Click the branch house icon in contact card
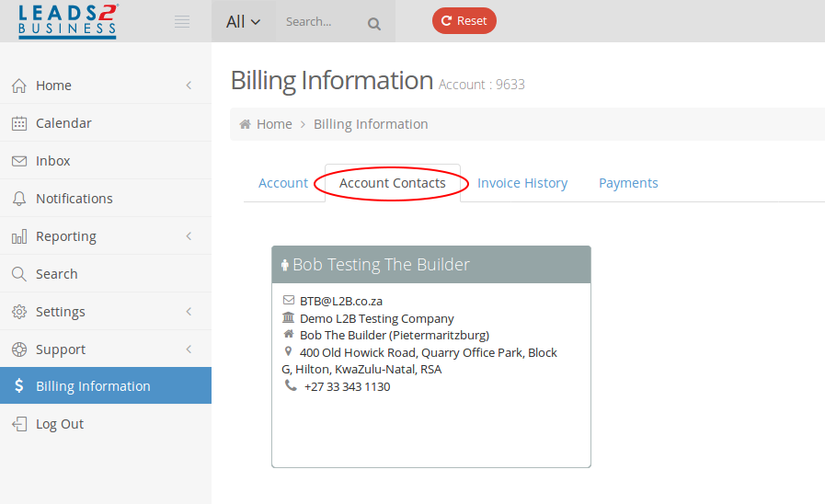This screenshot has width=825, height=504. [288, 334]
